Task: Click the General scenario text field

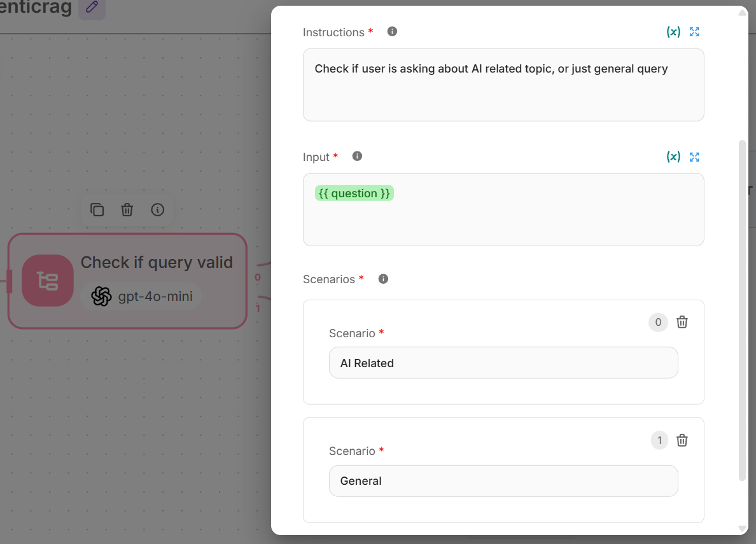Action: [503, 481]
